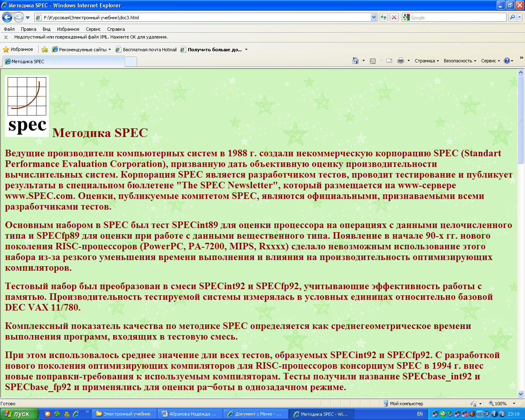
Task: Switch to Документ с Меню browser window
Action: (x=256, y=414)
